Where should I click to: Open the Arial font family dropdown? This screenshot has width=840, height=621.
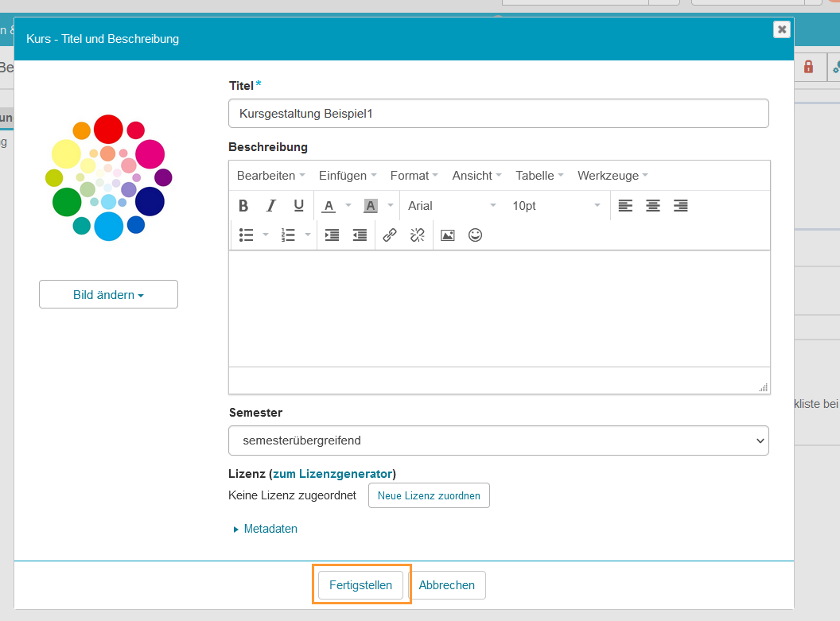point(451,206)
